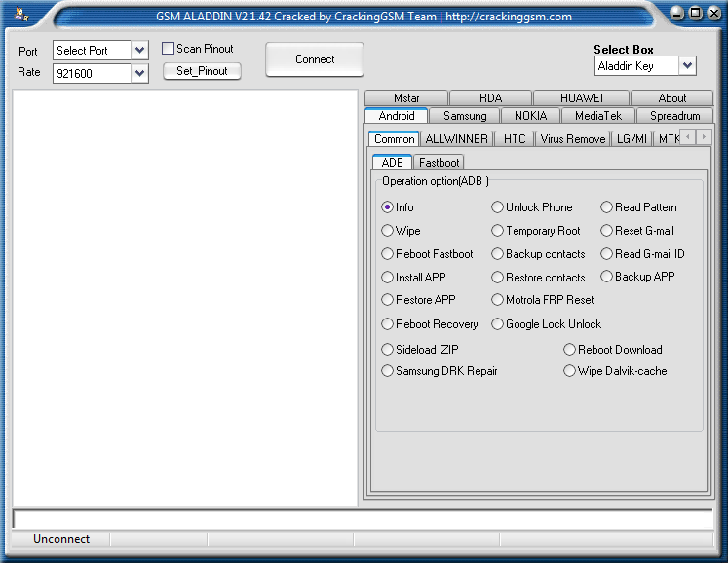Select Reset G-mail option
The image size is (728, 563).
coord(637,230)
